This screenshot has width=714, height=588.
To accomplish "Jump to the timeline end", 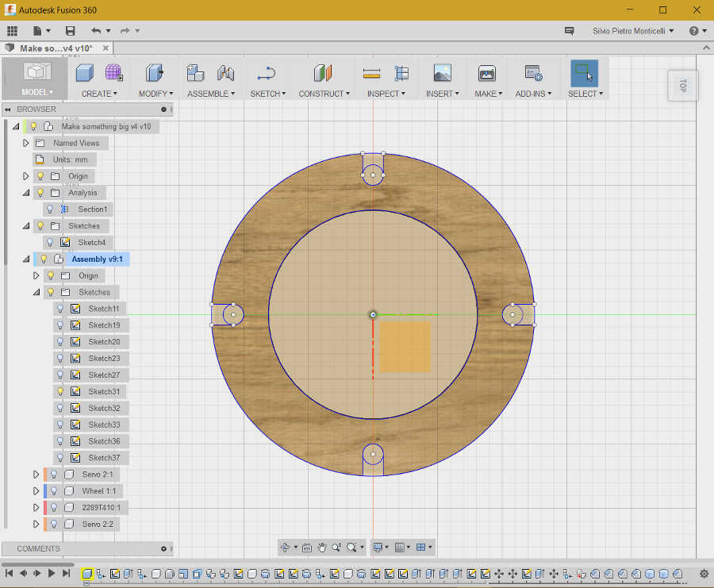I will [x=66, y=573].
